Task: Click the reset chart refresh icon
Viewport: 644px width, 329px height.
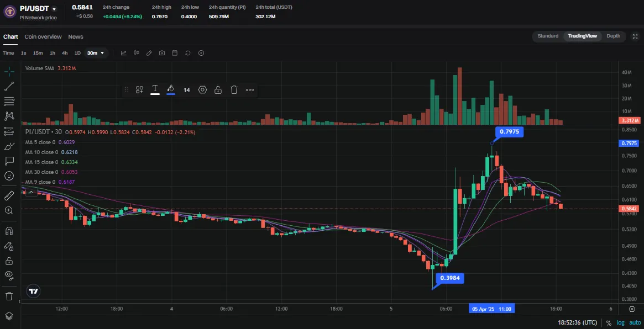Action: click(x=188, y=53)
